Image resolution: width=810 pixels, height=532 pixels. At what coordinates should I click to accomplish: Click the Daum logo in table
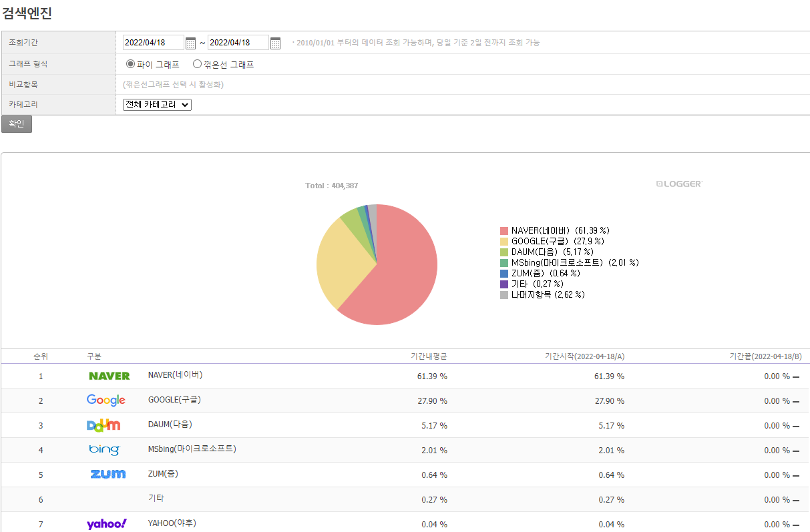[x=104, y=425]
